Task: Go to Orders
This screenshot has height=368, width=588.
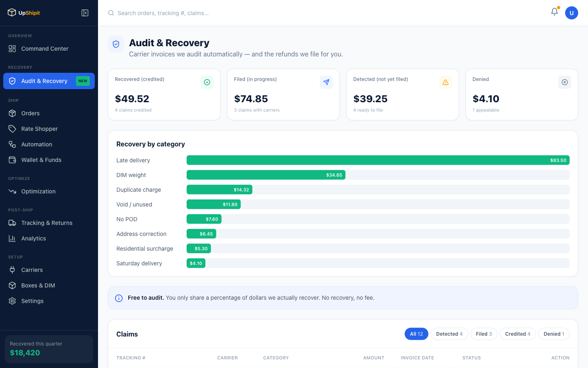Action: pyautogui.click(x=49, y=113)
